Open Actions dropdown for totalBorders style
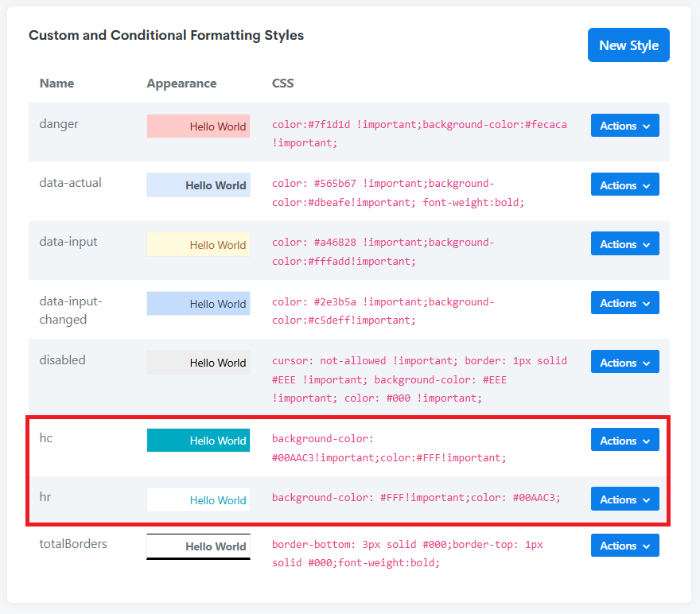 [624, 546]
